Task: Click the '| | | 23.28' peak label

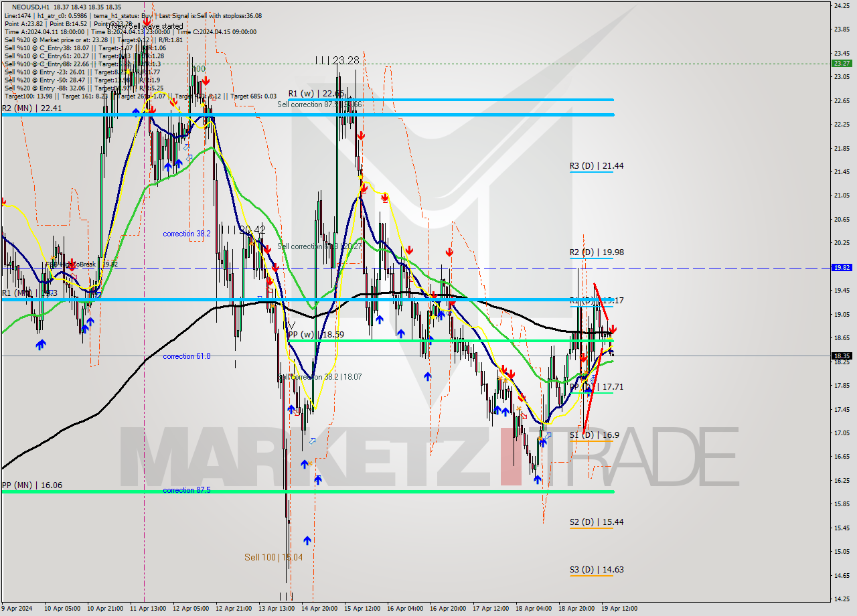Action: 337,60
